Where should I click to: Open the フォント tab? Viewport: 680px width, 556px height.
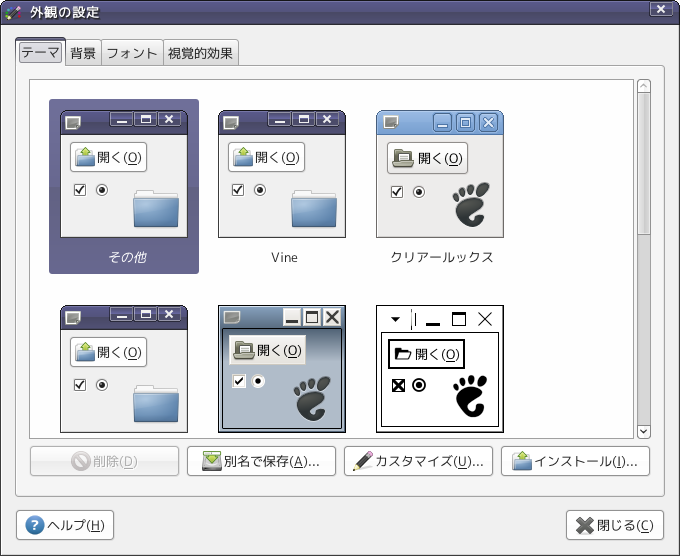click(132, 53)
